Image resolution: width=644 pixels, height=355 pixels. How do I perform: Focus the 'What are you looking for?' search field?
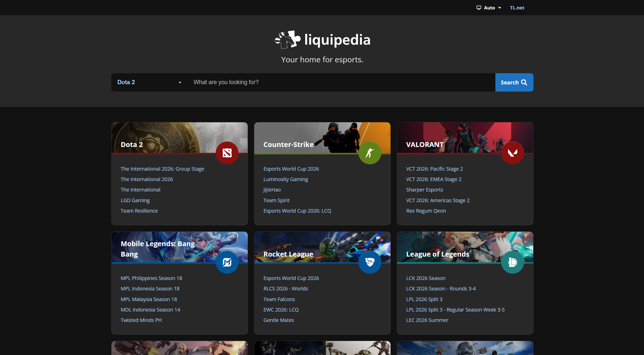[341, 82]
